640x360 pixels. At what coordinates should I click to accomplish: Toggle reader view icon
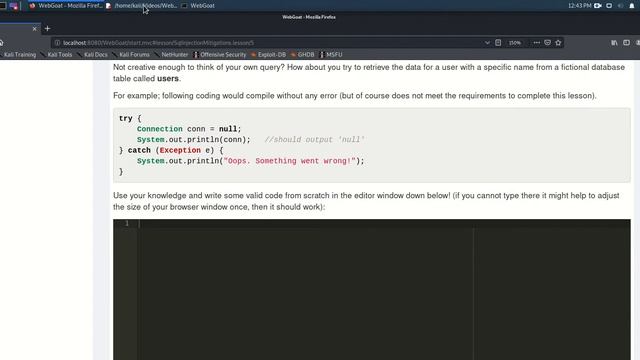(498, 42)
